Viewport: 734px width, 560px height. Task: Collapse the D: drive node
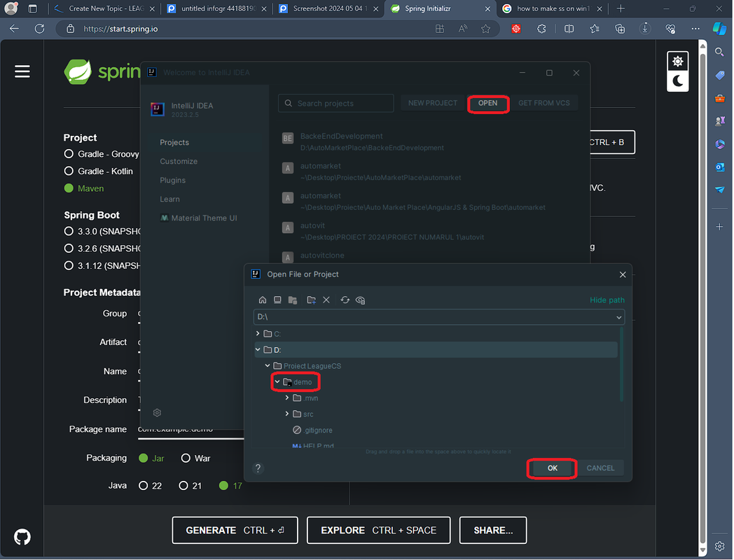tap(258, 349)
